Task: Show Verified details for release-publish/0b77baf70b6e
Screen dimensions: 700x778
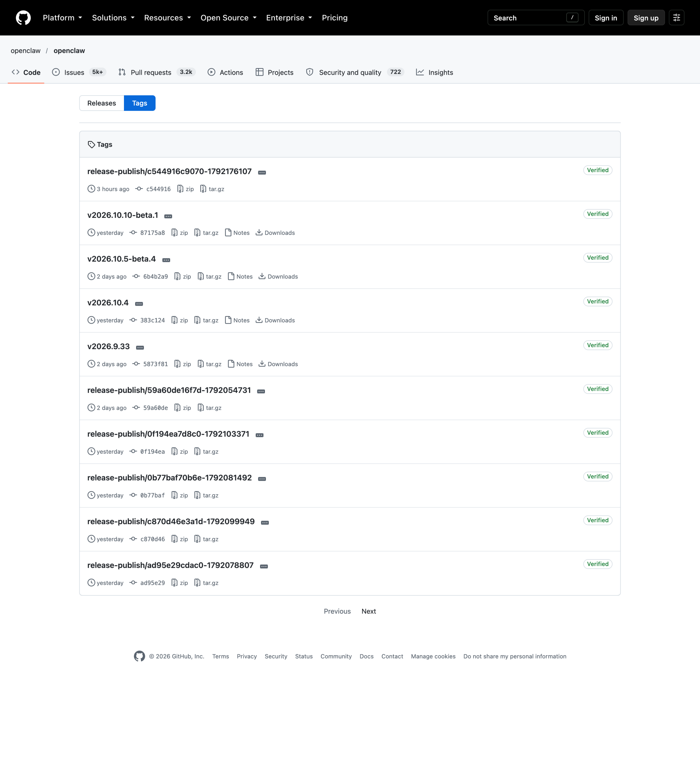Action: pos(597,476)
